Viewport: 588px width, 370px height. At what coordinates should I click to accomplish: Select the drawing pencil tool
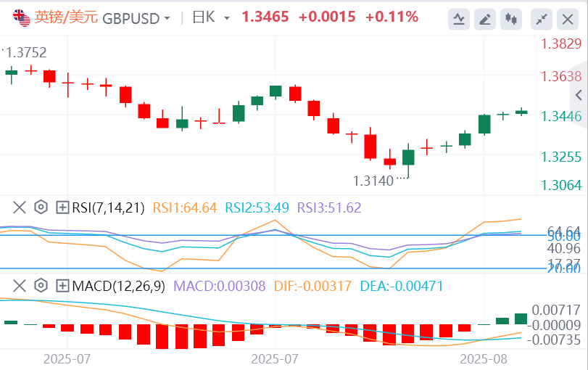click(x=486, y=19)
